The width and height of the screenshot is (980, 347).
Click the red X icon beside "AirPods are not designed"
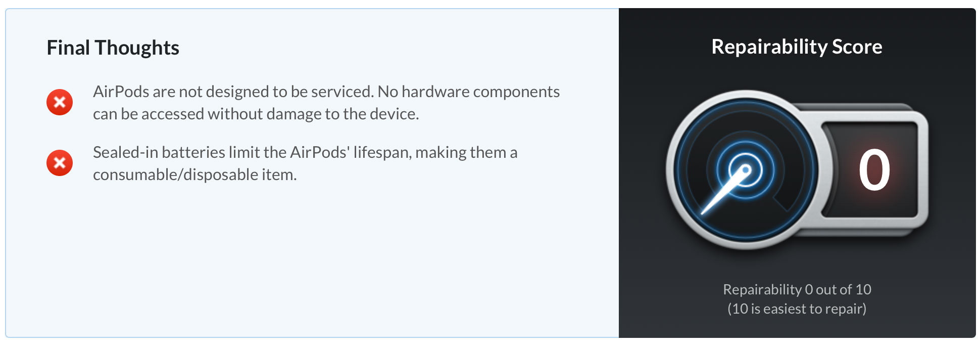[60, 102]
